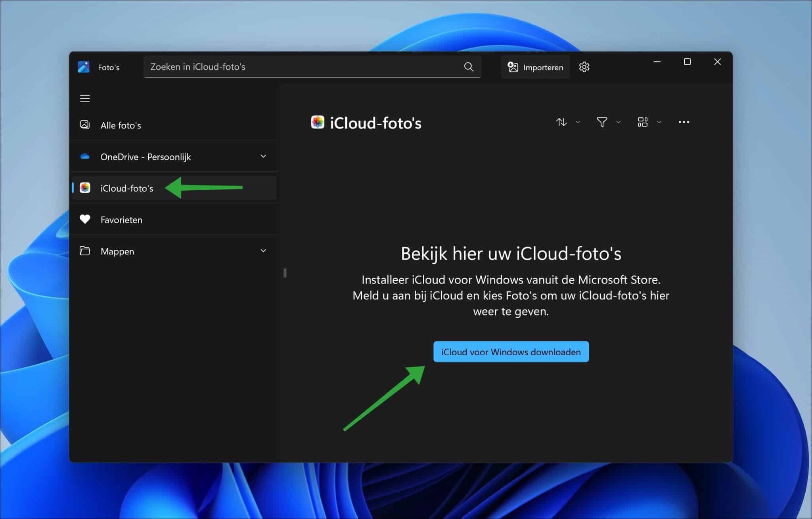
Task: Start a search with the magnifier icon
Action: (469, 67)
